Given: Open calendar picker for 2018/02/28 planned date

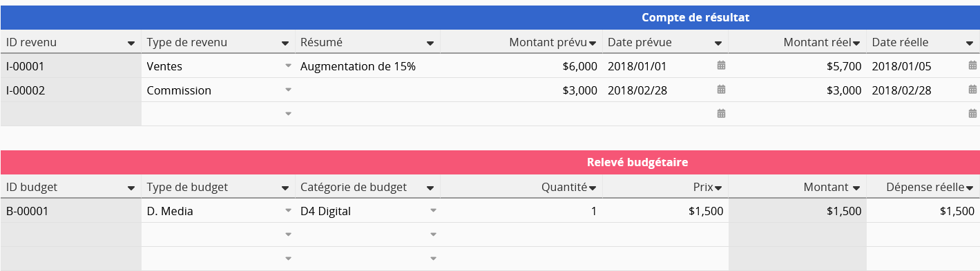Looking at the screenshot, I should coord(721,90).
